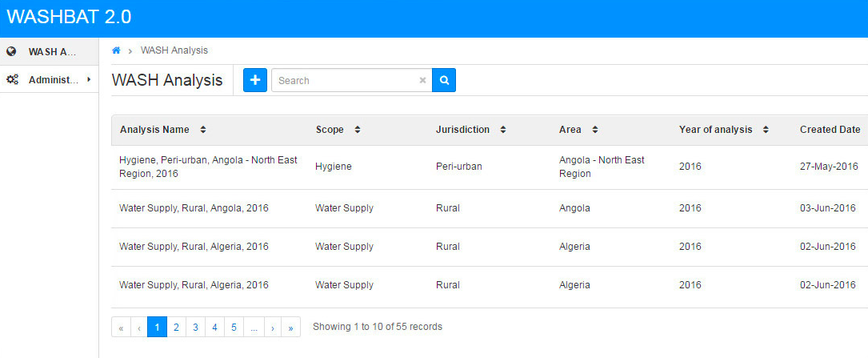This screenshot has width=868, height=358.
Task: Go to page 5 of results
Action: [234, 327]
